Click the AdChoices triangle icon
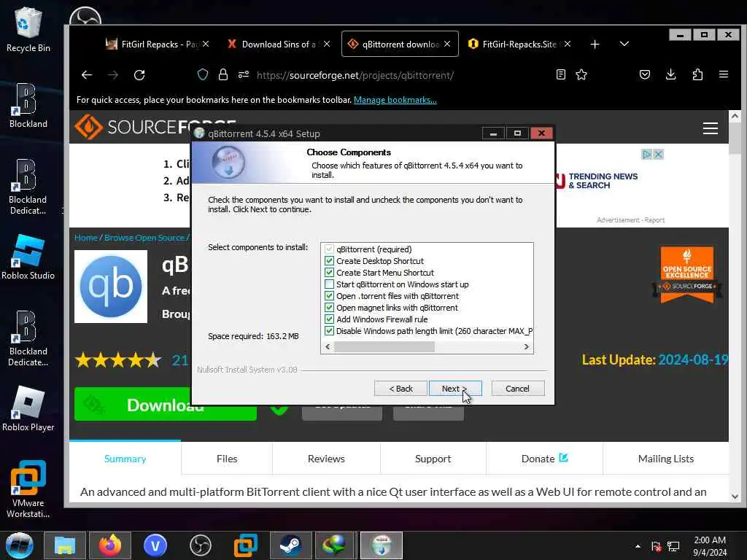Image resolution: width=747 pixels, height=560 pixels. tap(646, 155)
